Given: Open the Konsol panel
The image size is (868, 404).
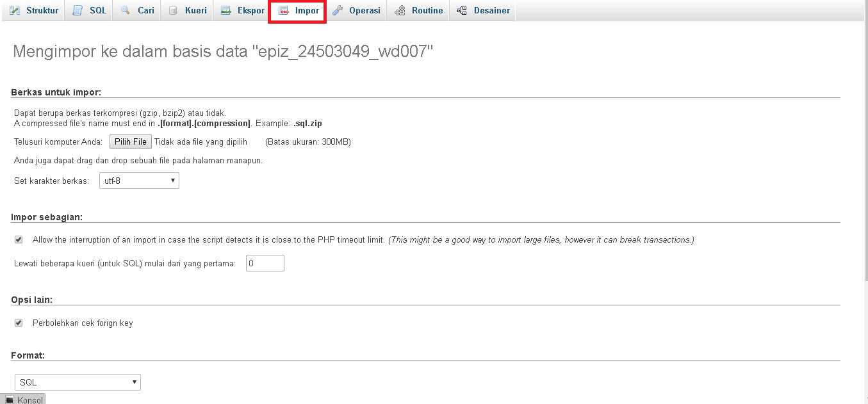Looking at the screenshot, I should pos(23,400).
